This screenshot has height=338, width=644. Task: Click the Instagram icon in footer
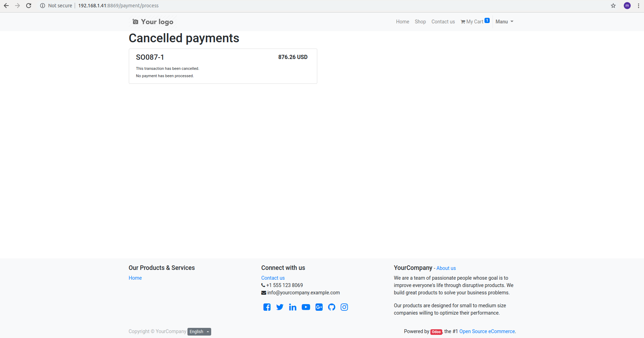[x=344, y=307]
